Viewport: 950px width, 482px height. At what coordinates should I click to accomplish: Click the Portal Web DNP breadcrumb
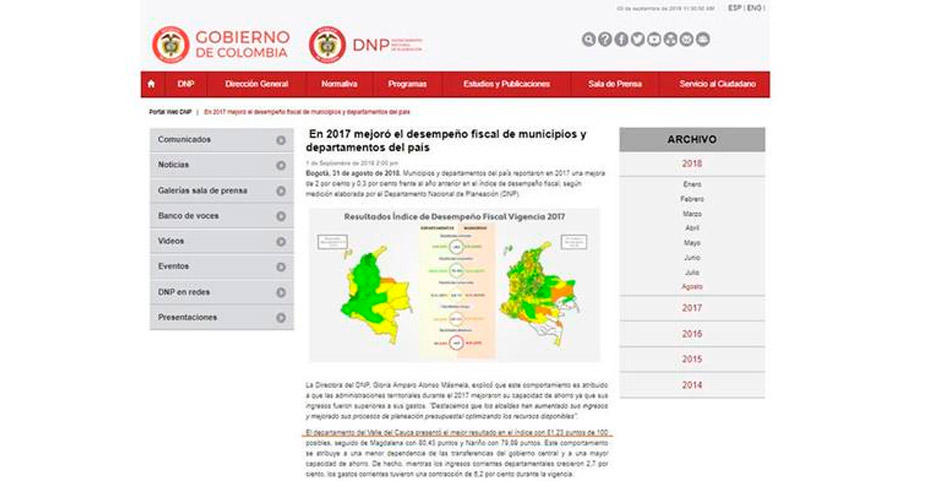click(170, 112)
